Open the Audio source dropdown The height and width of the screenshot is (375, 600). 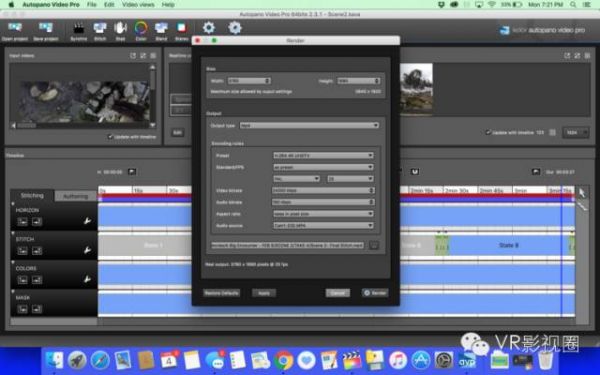click(x=323, y=225)
